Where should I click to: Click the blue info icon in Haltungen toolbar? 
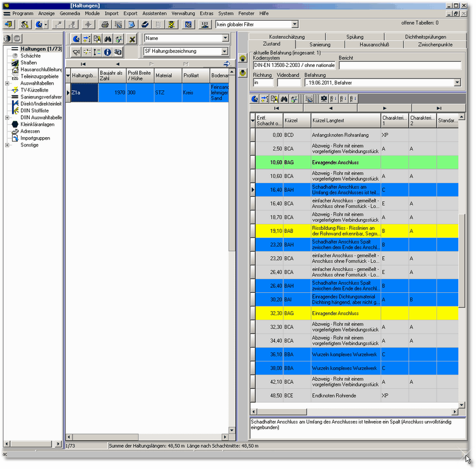(108, 51)
